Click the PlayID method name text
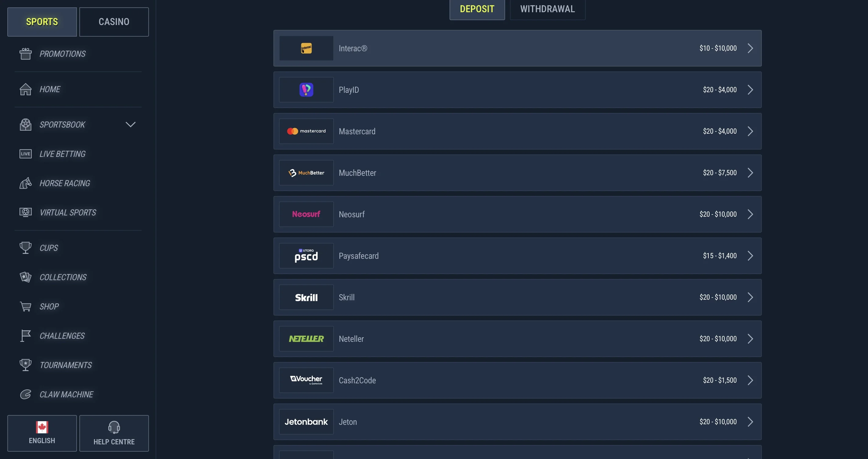The width and height of the screenshot is (868, 459). click(349, 90)
